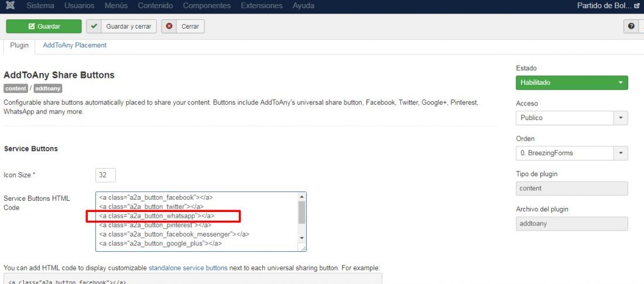Click the checkmark icon on Guardar y cerrar
The width and height of the screenshot is (644, 284).
[x=94, y=26]
